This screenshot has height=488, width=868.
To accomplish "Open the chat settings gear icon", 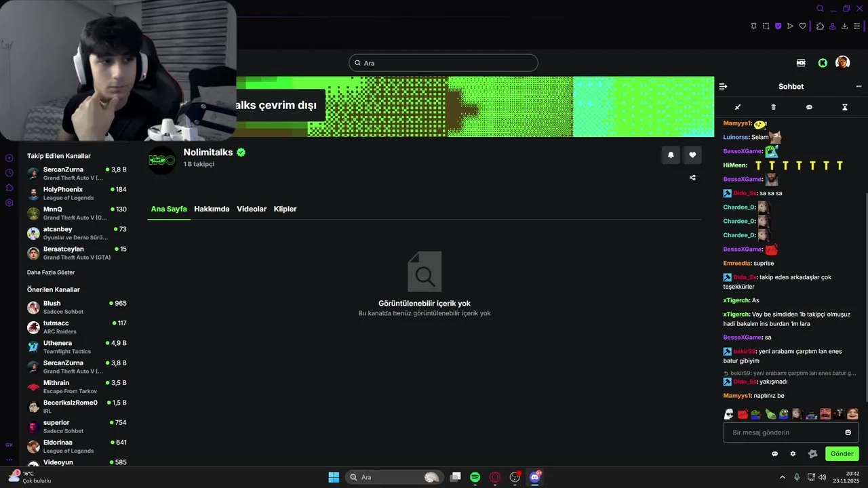I will (x=793, y=453).
